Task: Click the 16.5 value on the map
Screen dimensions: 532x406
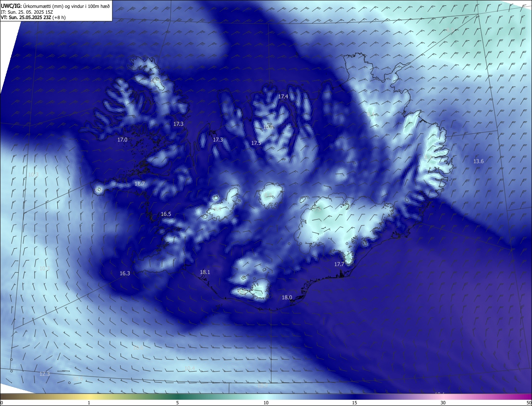Action: tap(166, 214)
